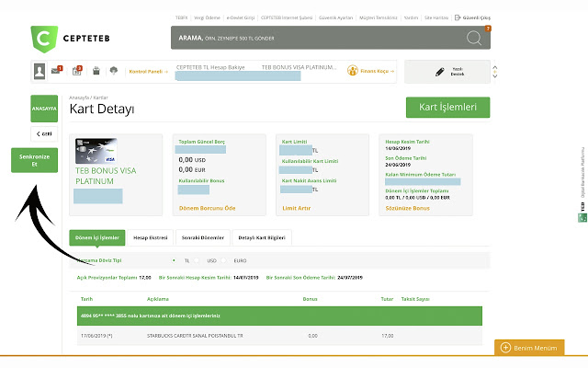The width and height of the screenshot is (588, 368).
Task: Click the Açıklama column header
Action: [x=157, y=299]
